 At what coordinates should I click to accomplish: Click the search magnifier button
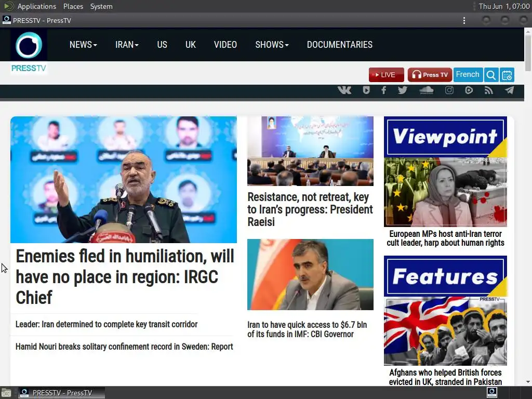coord(491,75)
